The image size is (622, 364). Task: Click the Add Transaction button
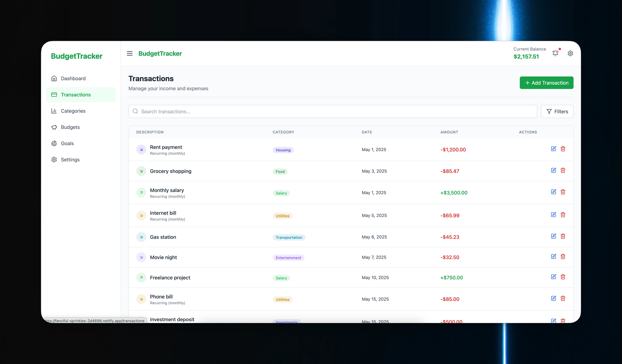(x=547, y=83)
